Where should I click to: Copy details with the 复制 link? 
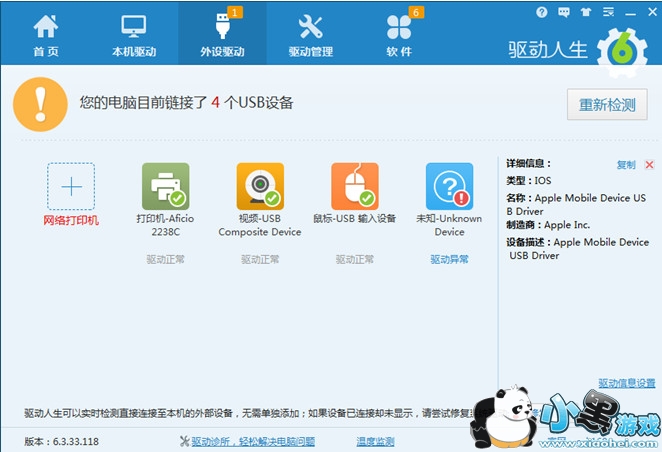tap(626, 165)
